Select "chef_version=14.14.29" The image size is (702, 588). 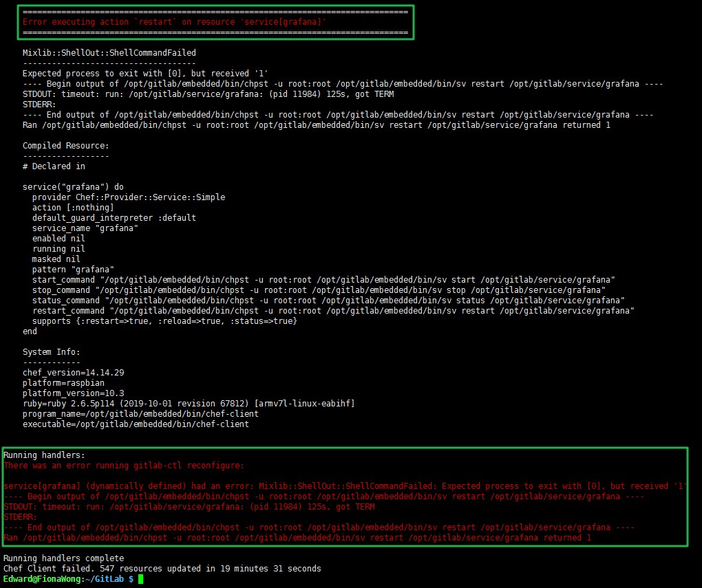[74, 372]
